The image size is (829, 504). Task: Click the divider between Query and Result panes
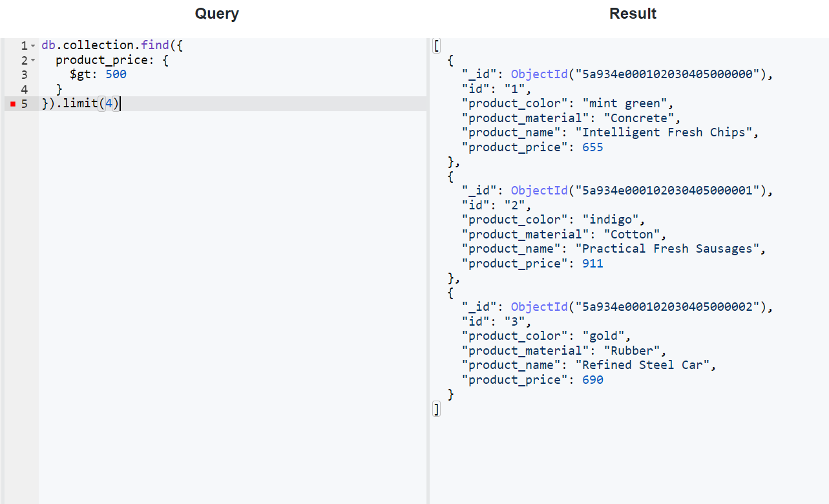428,258
